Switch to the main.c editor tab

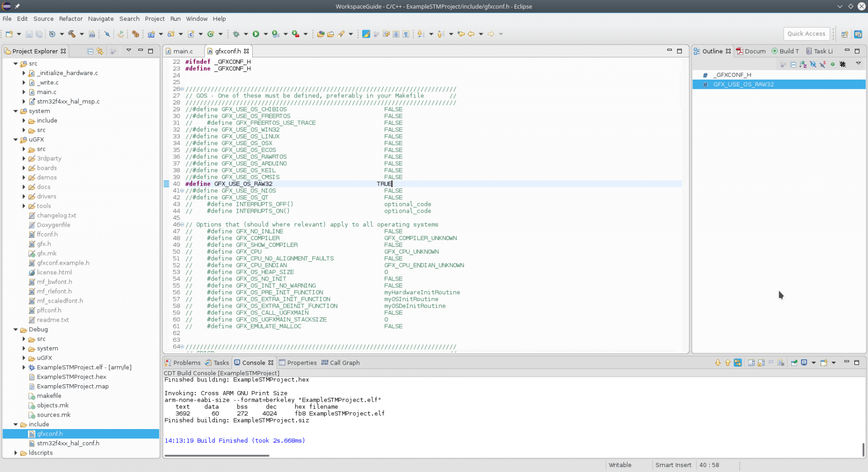(x=182, y=51)
